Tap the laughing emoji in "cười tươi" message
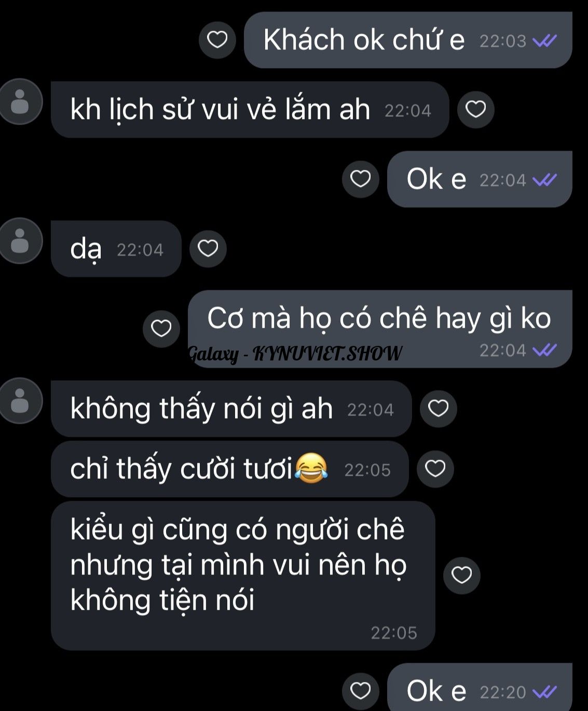 (x=311, y=468)
